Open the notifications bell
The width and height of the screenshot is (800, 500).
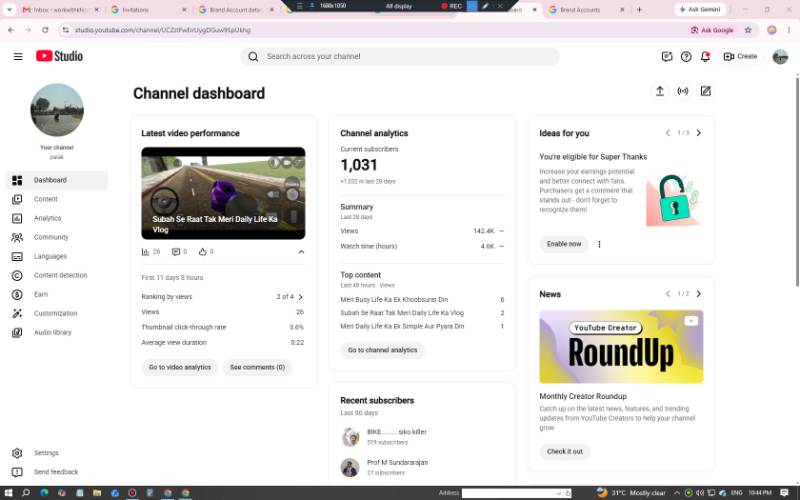point(705,57)
